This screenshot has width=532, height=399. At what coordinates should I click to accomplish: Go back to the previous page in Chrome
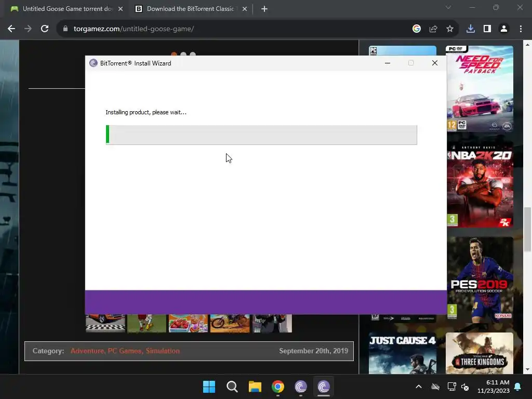(11, 29)
